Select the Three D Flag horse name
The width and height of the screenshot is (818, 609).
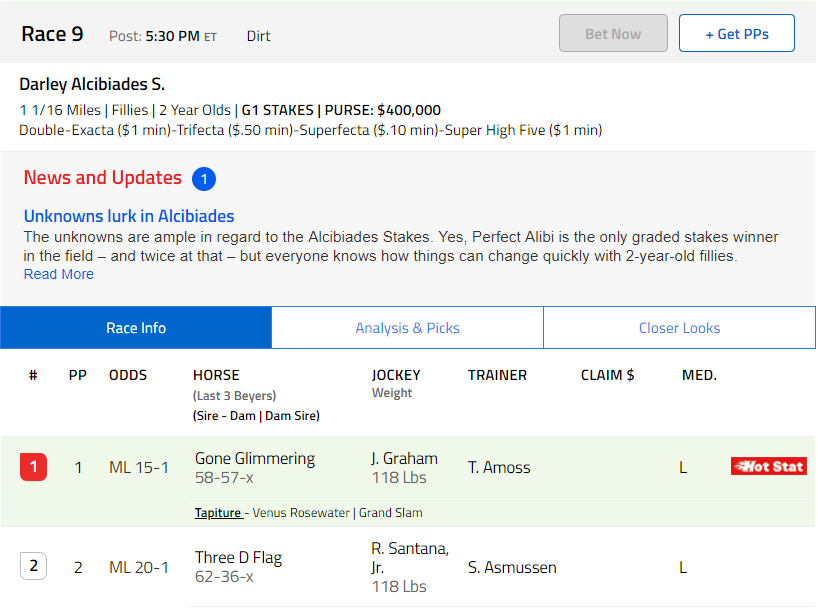pos(238,558)
